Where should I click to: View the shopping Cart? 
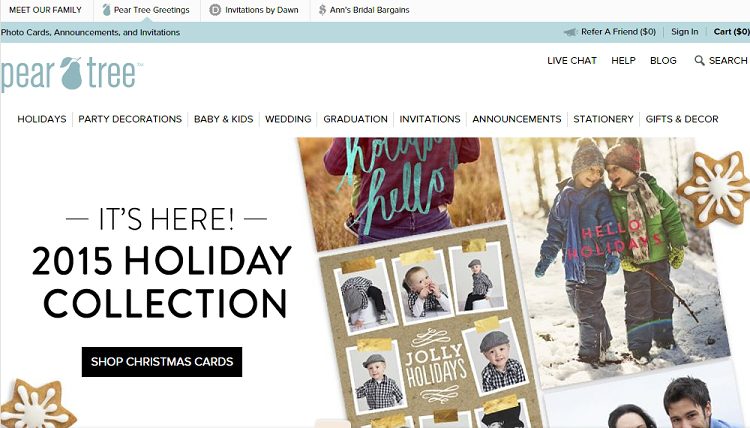[731, 32]
